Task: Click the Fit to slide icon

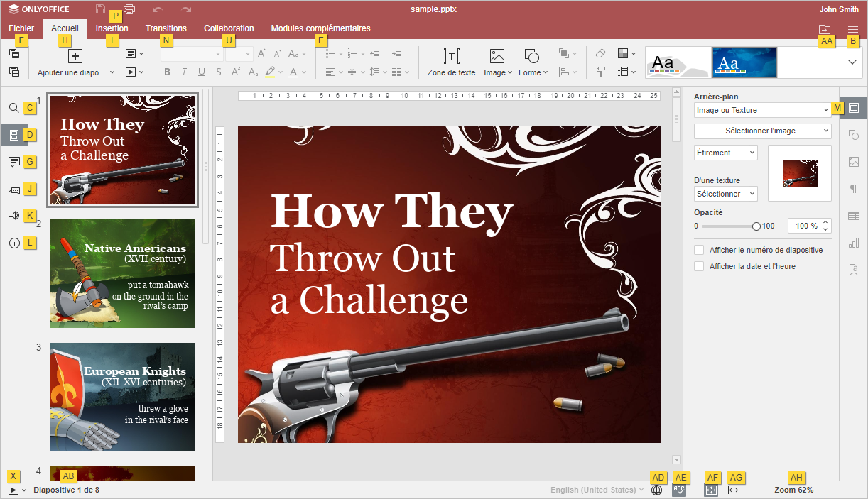Action: click(x=712, y=490)
